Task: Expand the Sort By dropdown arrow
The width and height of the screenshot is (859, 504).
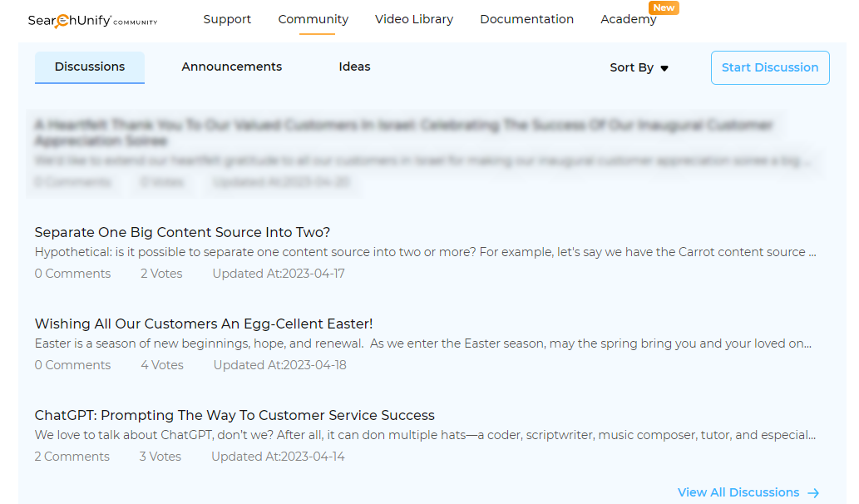Action: pos(664,68)
